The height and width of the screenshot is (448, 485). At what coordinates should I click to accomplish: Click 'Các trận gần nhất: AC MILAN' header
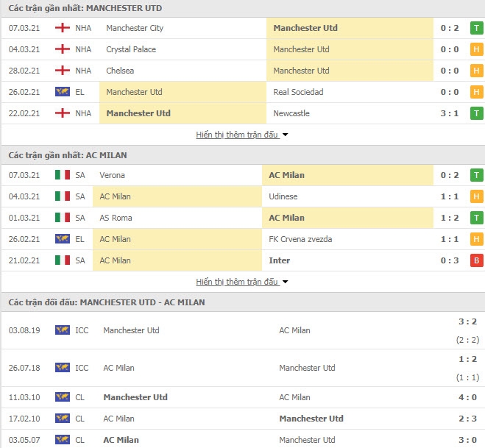68,155
